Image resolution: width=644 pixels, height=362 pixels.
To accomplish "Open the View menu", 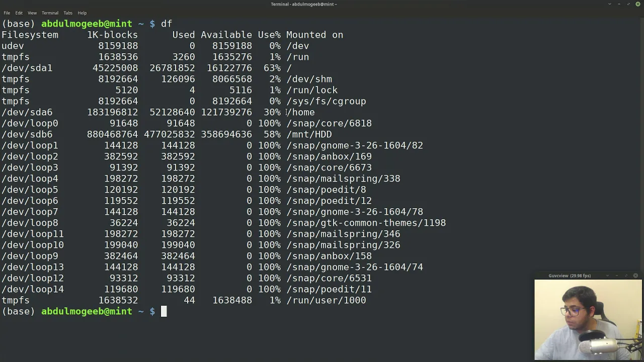I will [32, 13].
